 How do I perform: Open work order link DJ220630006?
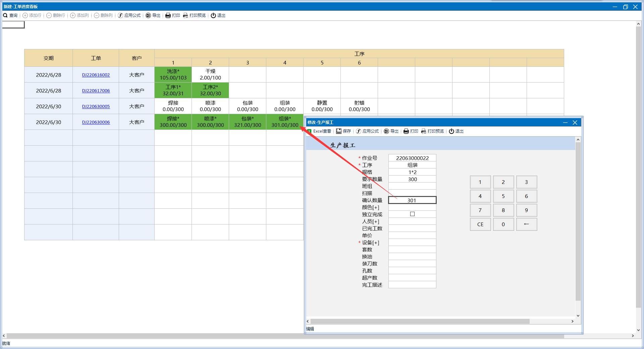[x=96, y=122]
